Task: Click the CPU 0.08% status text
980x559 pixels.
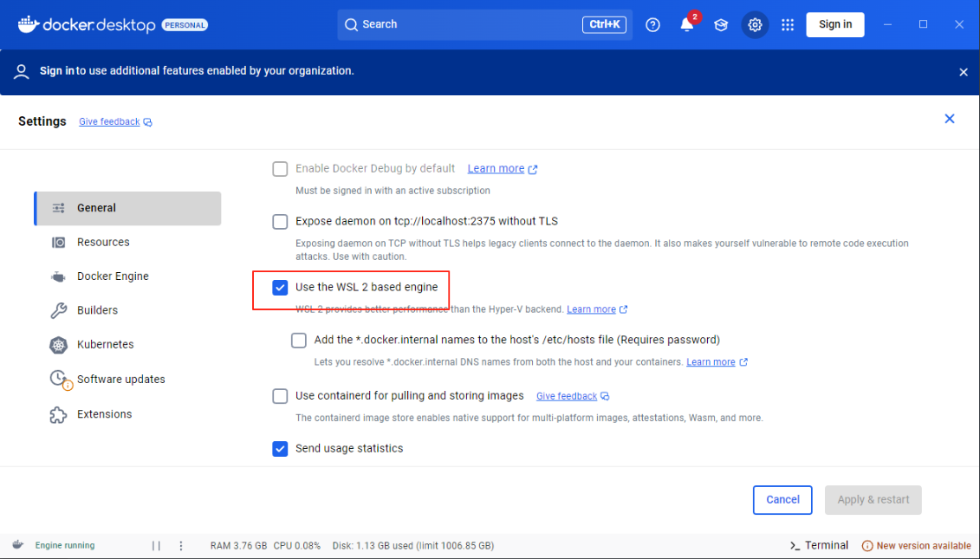Action: (297, 546)
